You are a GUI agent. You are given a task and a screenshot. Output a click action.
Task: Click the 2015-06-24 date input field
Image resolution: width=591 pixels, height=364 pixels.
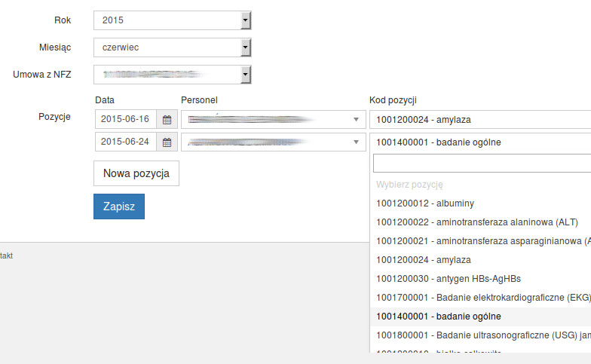click(x=125, y=142)
